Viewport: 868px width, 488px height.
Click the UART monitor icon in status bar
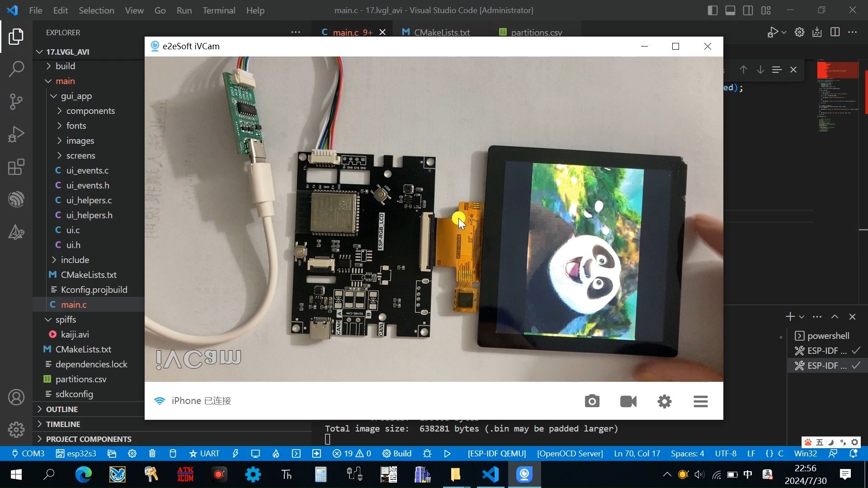pyautogui.click(x=255, y=454)
